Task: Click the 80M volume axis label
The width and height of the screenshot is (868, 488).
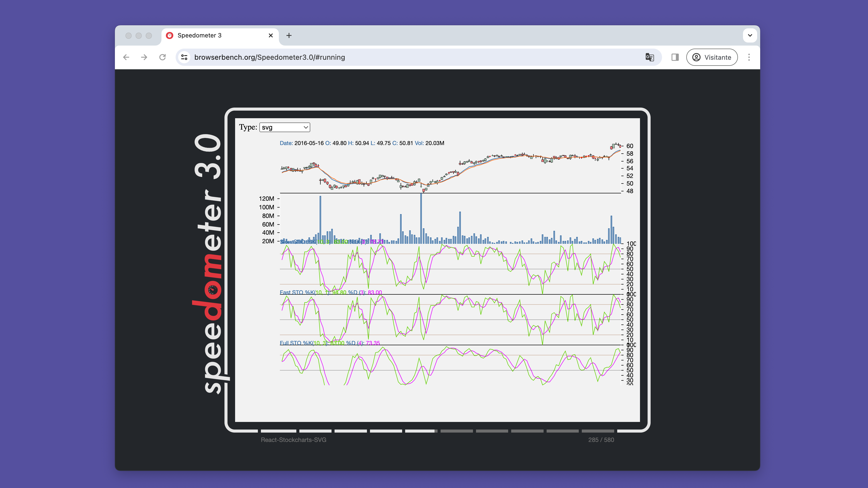Action: tap(268, 216)
